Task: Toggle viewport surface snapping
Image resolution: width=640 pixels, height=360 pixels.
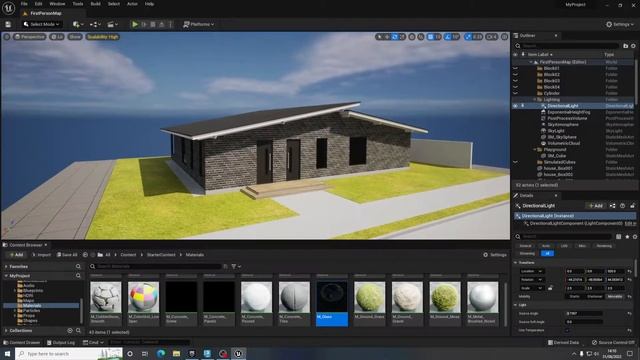Action: [420, 37]
